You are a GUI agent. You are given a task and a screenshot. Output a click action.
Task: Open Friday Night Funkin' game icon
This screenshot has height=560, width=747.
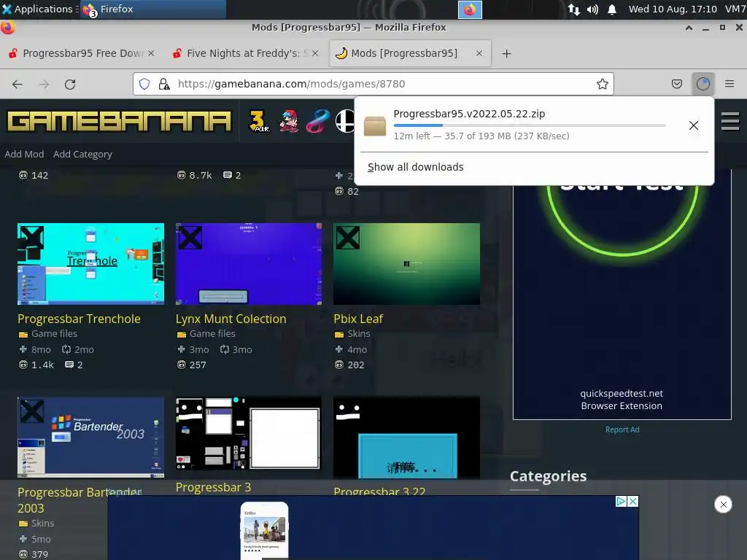(289, 121)
